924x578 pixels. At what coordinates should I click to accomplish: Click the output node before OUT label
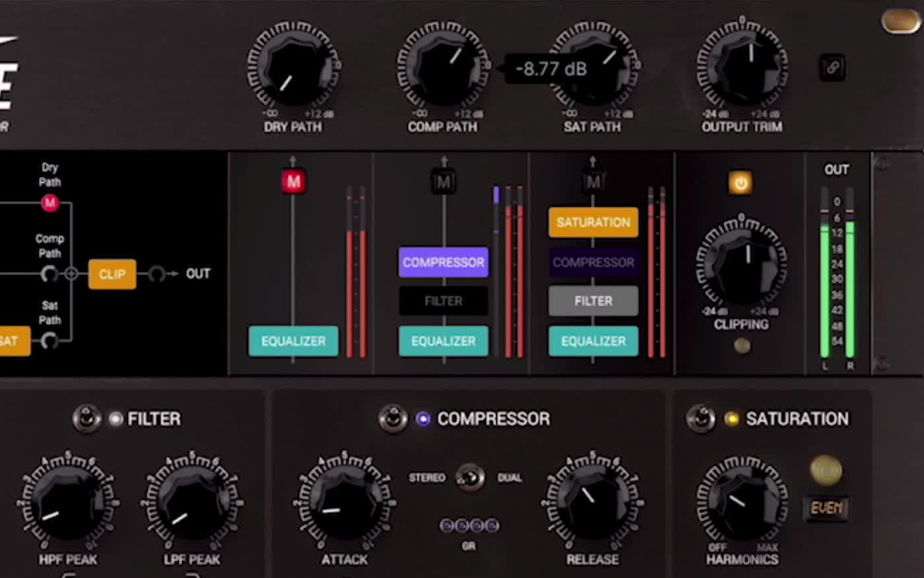tap(156, 274)
